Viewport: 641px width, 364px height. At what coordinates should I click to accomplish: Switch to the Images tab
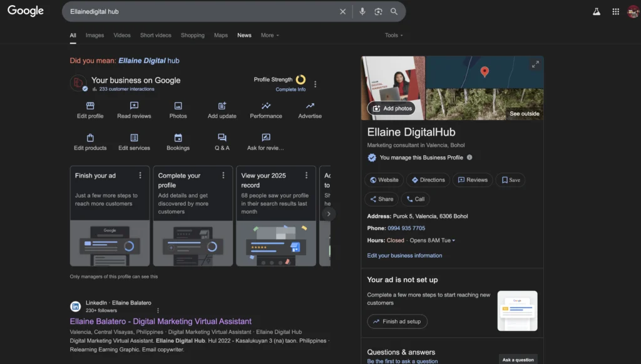point(95,35)
